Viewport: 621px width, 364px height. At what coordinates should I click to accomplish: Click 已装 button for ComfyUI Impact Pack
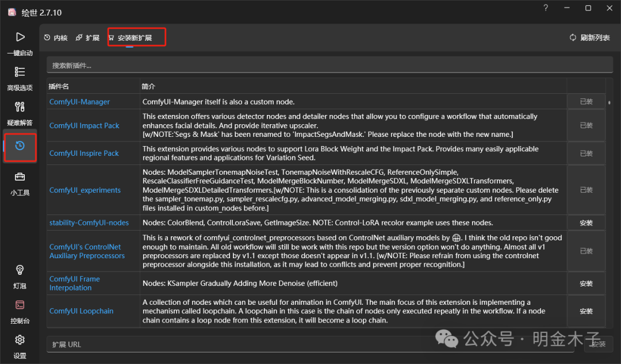click(x=586, y=125)
